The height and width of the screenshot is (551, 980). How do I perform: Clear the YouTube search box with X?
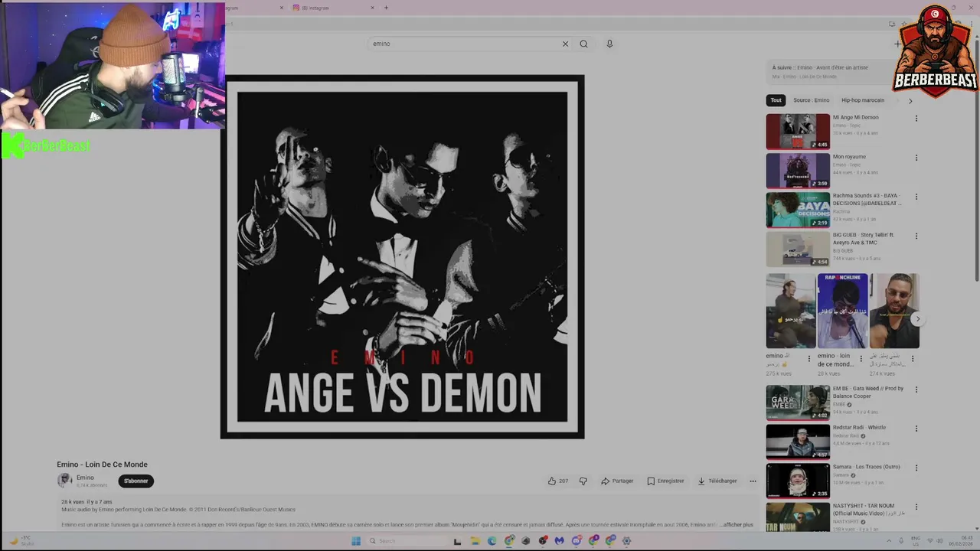click(565, 44)
